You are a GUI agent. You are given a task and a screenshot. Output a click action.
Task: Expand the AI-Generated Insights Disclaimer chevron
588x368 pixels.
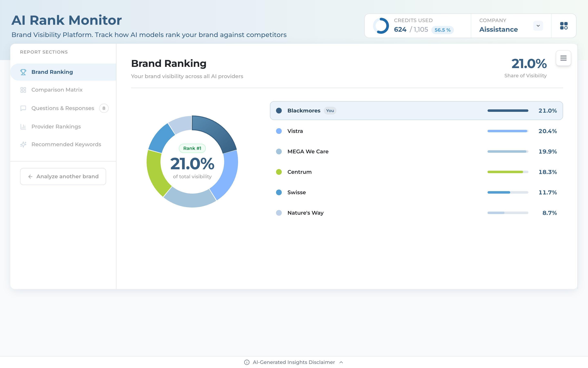click(x=341, y=362)
